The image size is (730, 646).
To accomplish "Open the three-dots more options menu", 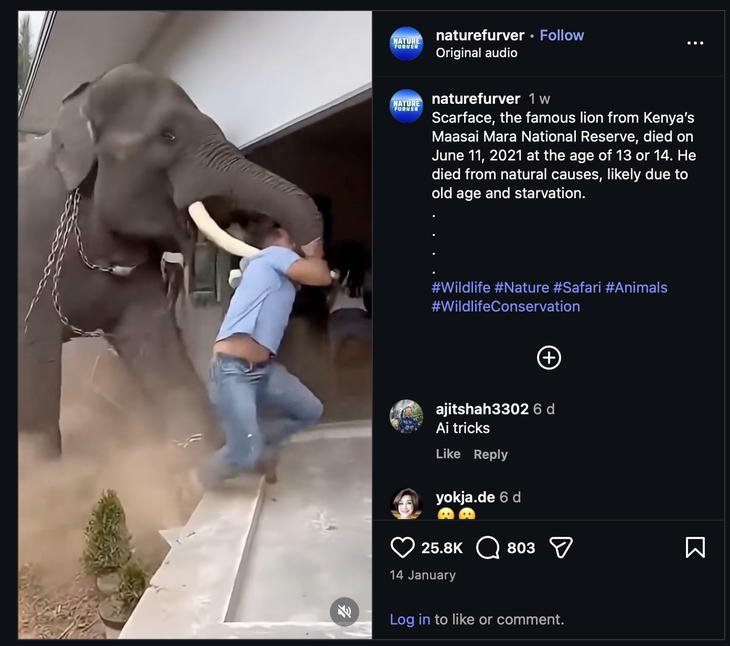I will (695, 43).
